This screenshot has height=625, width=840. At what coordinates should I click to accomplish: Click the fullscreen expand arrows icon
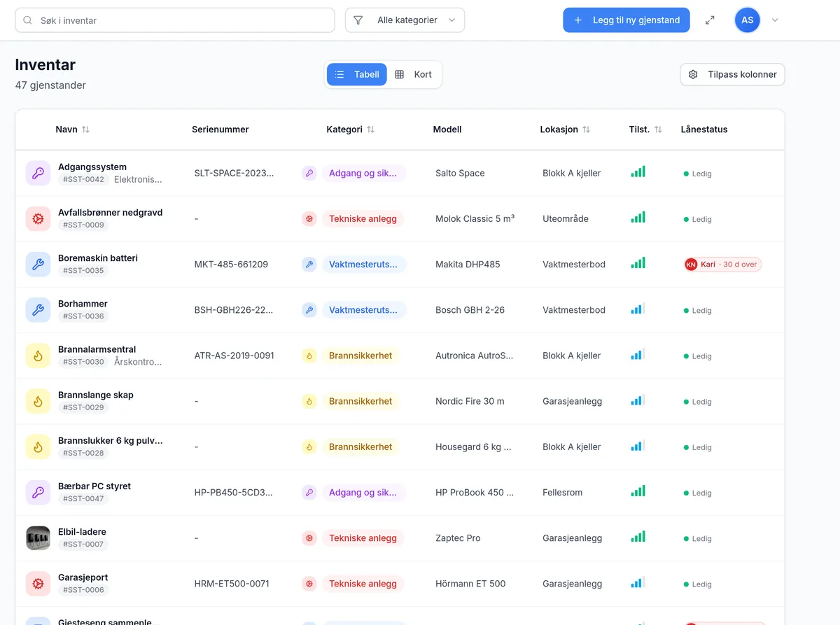click(x=710, y=20)
